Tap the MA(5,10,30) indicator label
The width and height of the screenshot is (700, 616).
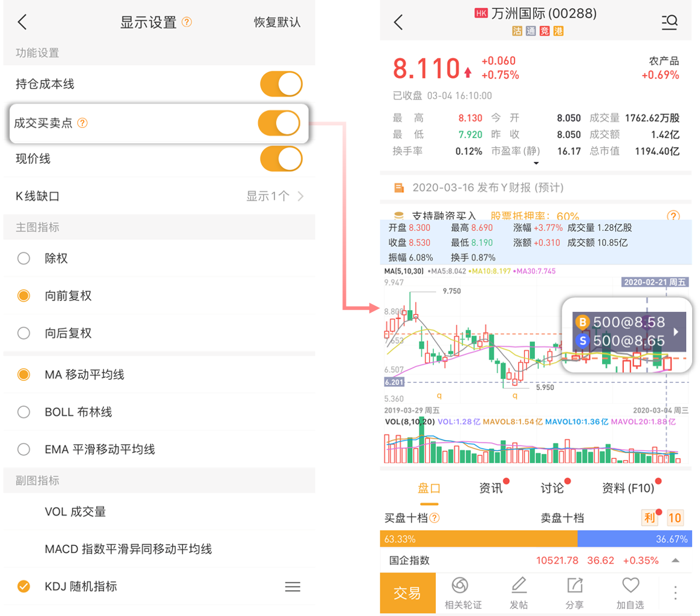click(404, 271)
